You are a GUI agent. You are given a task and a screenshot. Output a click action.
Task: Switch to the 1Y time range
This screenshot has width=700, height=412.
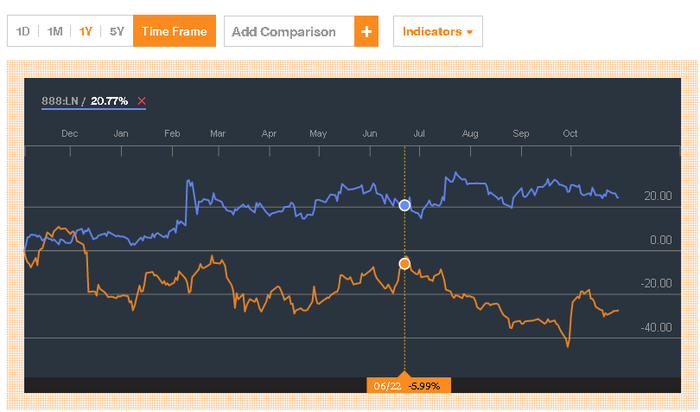[85, 31]
